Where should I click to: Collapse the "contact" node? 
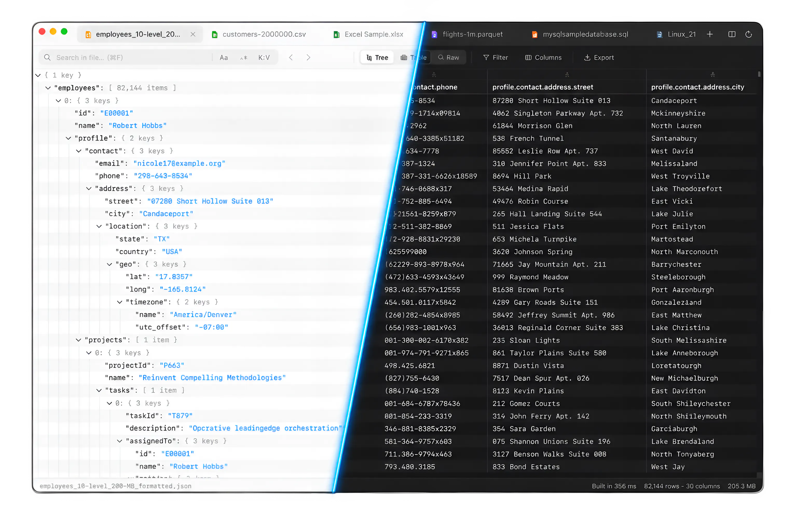click(78, 151)
